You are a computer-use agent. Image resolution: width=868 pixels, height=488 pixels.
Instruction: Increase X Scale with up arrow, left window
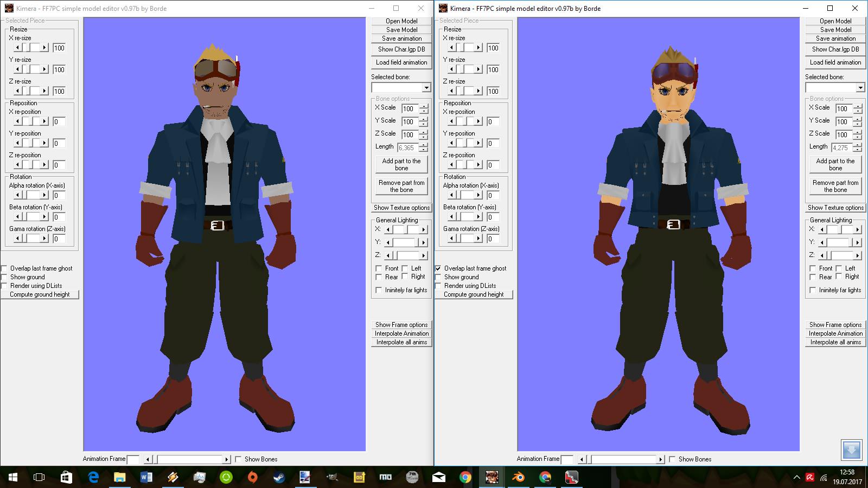pos(423,106)
